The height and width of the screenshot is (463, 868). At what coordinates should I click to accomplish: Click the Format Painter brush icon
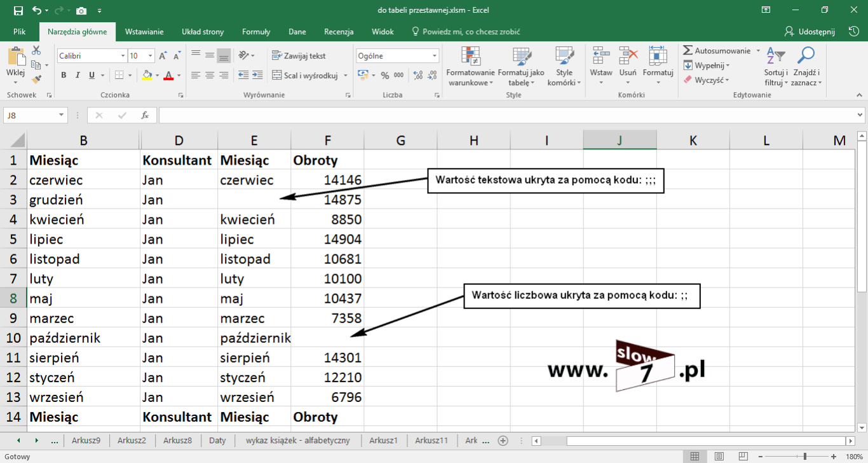coord(36,79)
